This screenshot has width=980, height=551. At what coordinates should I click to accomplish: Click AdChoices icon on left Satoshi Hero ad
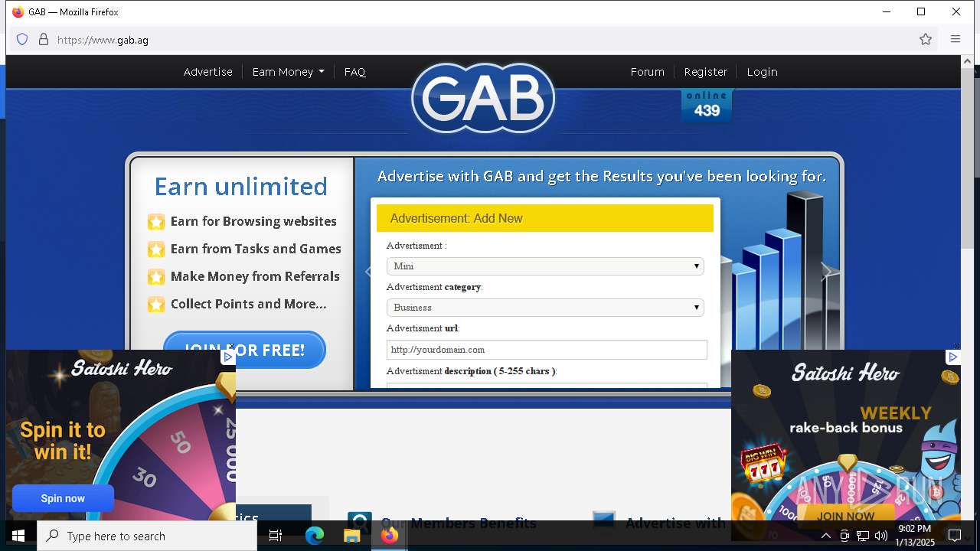tap(227, 357)
